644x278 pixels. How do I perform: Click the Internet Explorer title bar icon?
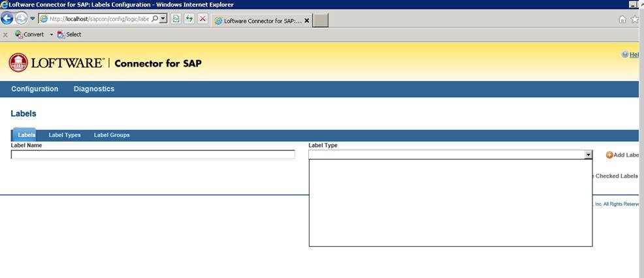click(4, 5)
